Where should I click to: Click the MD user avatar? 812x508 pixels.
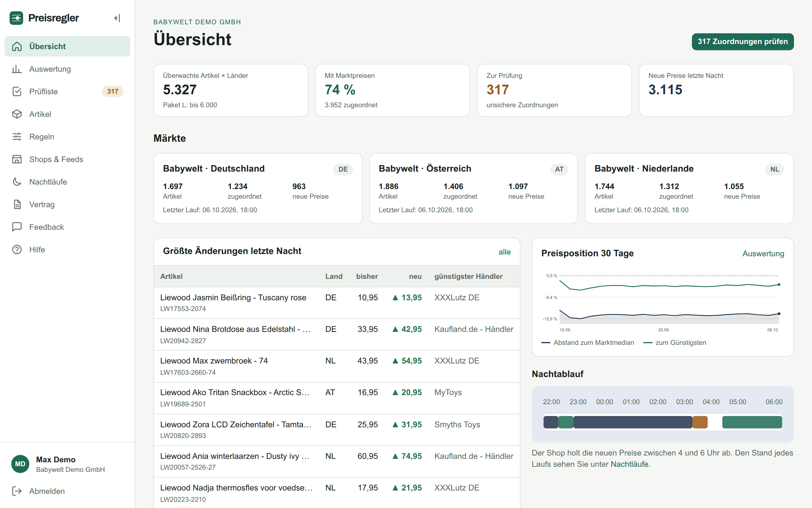(x=20, y=464)
